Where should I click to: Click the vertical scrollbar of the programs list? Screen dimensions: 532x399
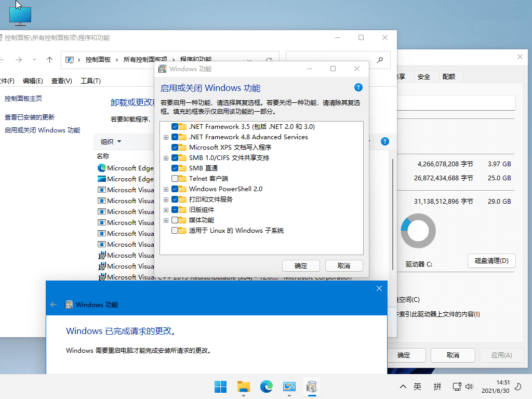(393, 215)
